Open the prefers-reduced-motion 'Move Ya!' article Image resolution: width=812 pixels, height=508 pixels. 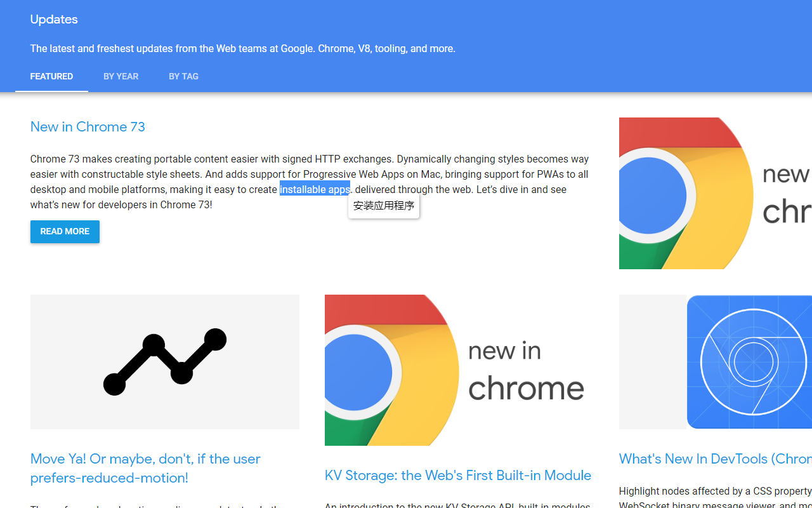tap(145, 468)
